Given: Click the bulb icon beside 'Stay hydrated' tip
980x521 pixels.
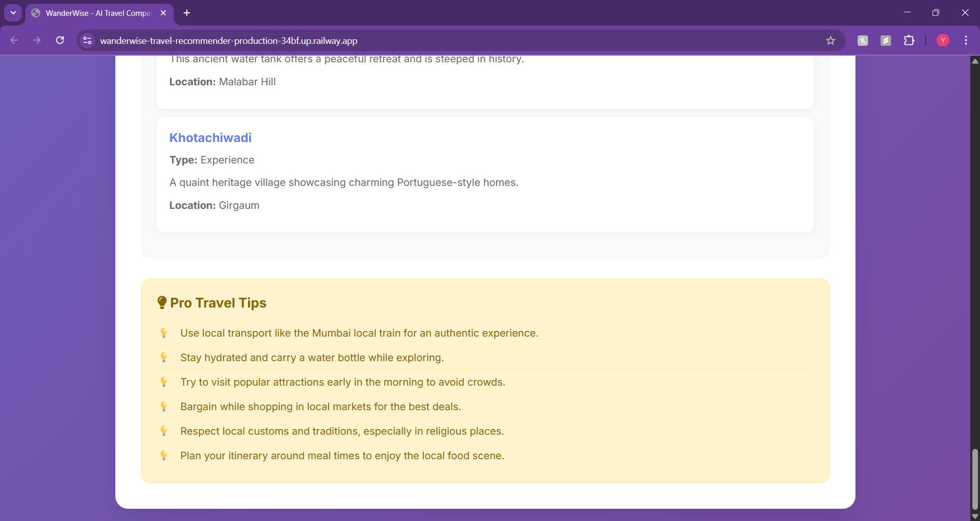Looking at the screenshot, I should (164, 358).
